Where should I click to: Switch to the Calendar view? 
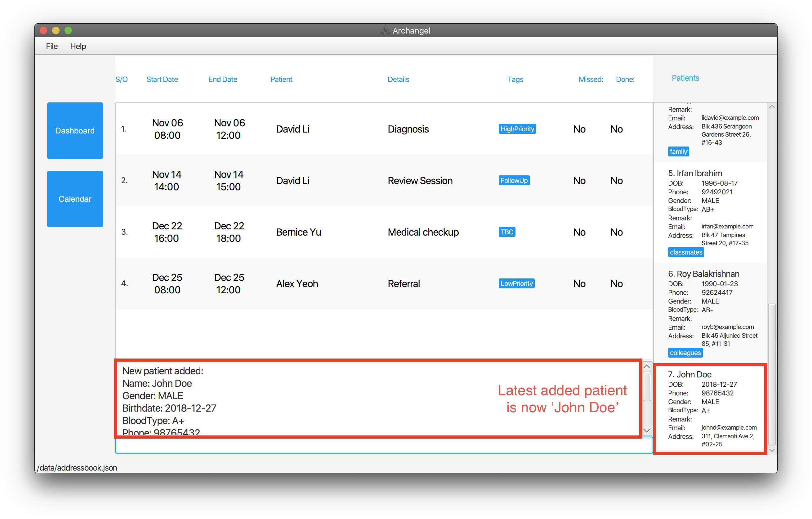(75, 199)
